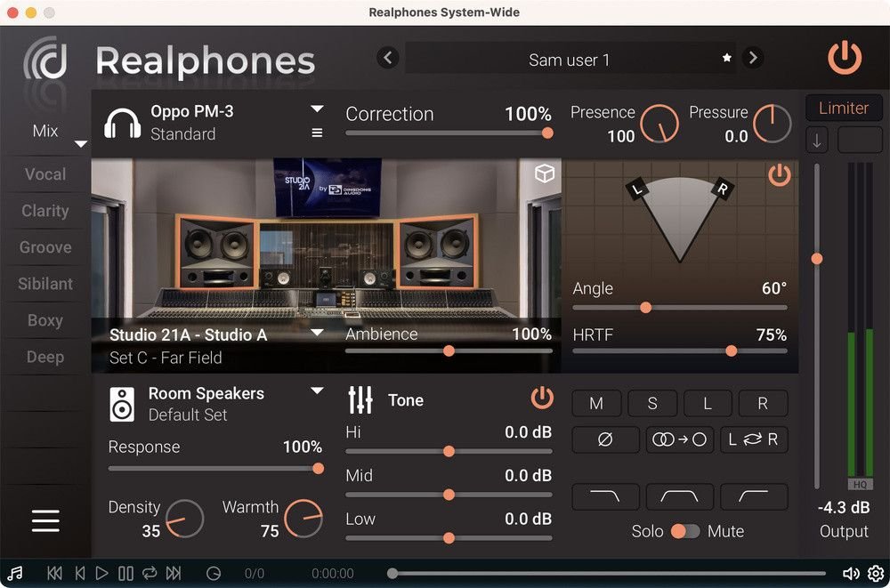The height and width of the screenshot is (588, 890).
Task: Toggle the HQ mode button
Action: pyautogui.click(x=860, y=484)
